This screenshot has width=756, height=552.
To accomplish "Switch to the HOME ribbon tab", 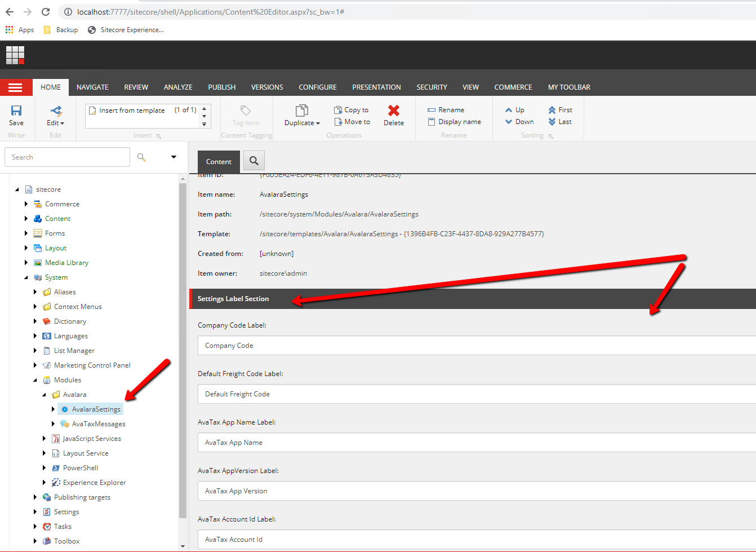I will coord(51,87).
